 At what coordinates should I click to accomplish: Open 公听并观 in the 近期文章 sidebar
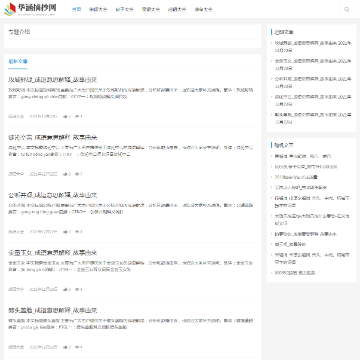313,83
